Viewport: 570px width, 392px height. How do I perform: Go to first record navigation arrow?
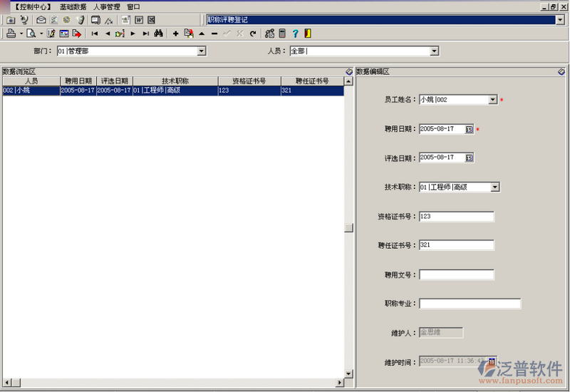pyautogui.click(x=95, y=33)
